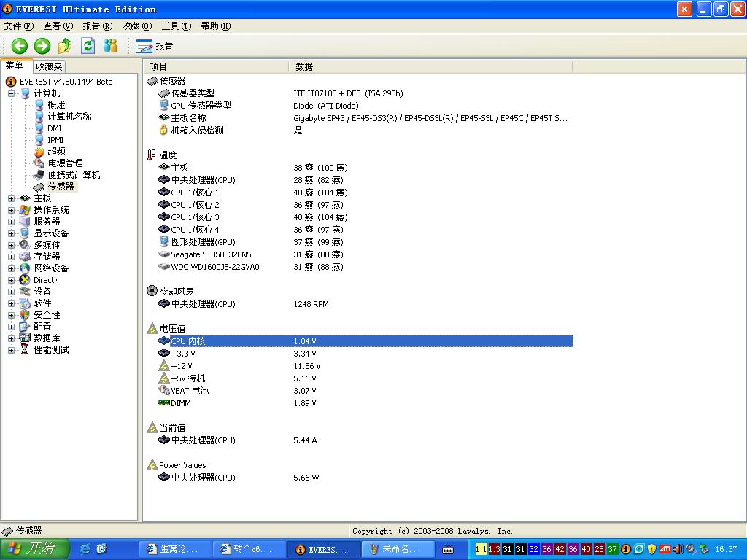Click the yellow 1.1 tray indicator
This screenshot has height=560, width=747.
pos(481,549)
